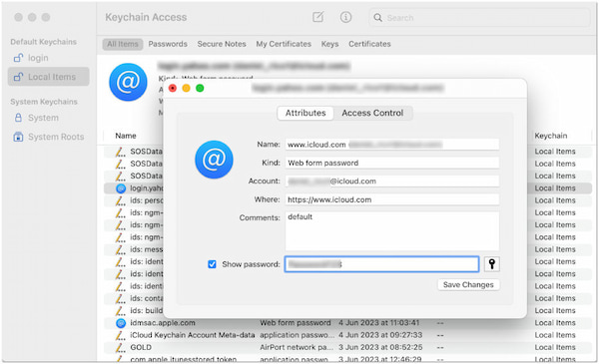
Task: Click the Search field in toolbar
Action: click(479, 18)
